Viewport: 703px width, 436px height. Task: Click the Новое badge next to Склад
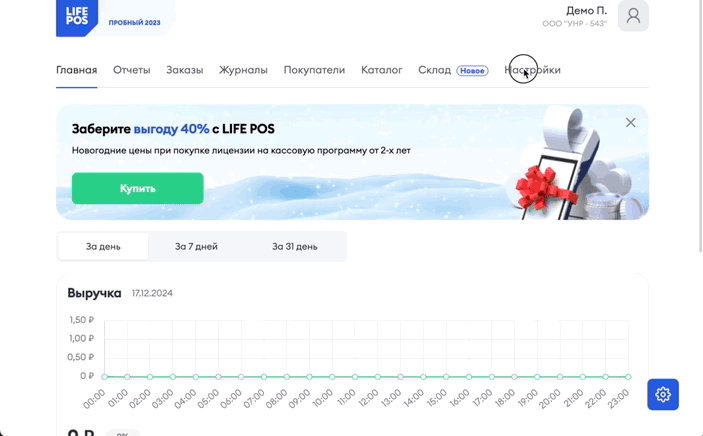coord(472,71)
